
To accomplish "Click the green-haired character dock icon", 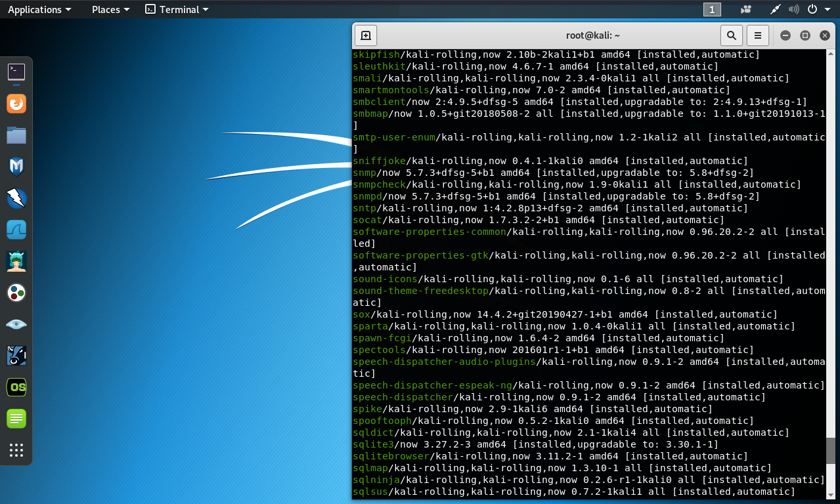I will pyautogui.click(x=16, y=261).
